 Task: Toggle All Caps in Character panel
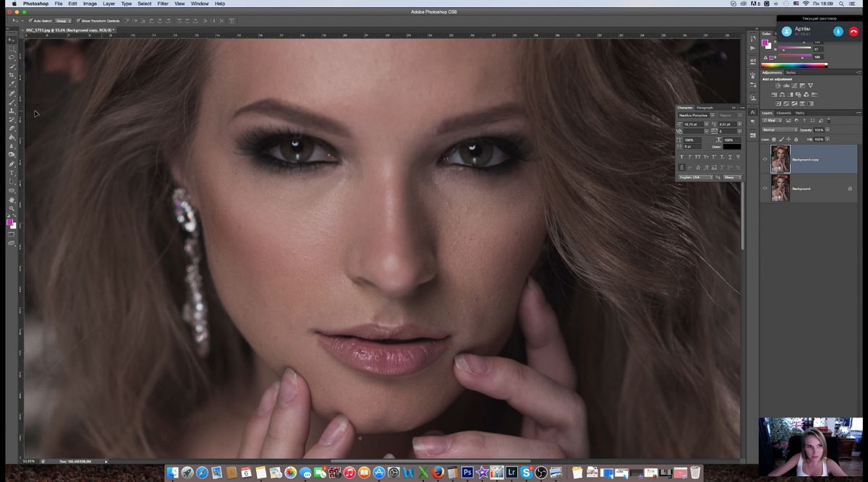click(x=698, y=157)
